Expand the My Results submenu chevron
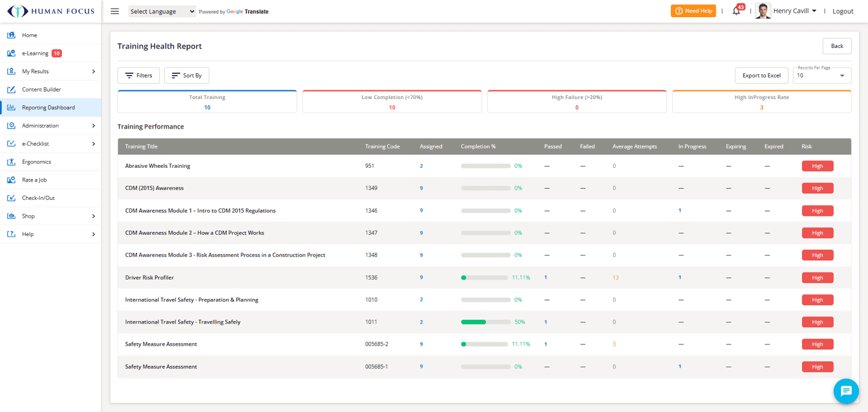The height and width of the screenshot is (412, 868). pos(93,71)
